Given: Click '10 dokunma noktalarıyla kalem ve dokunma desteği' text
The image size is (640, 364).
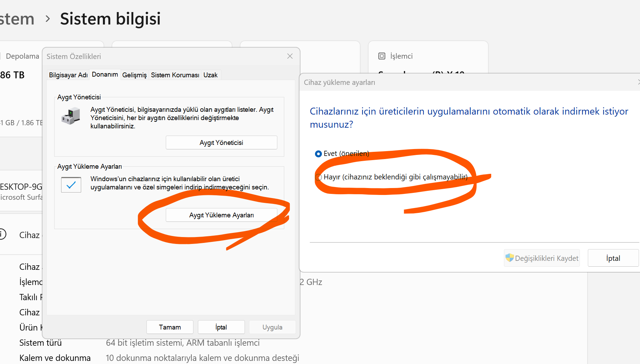Looking at the screenshot, I should (202, 358).
